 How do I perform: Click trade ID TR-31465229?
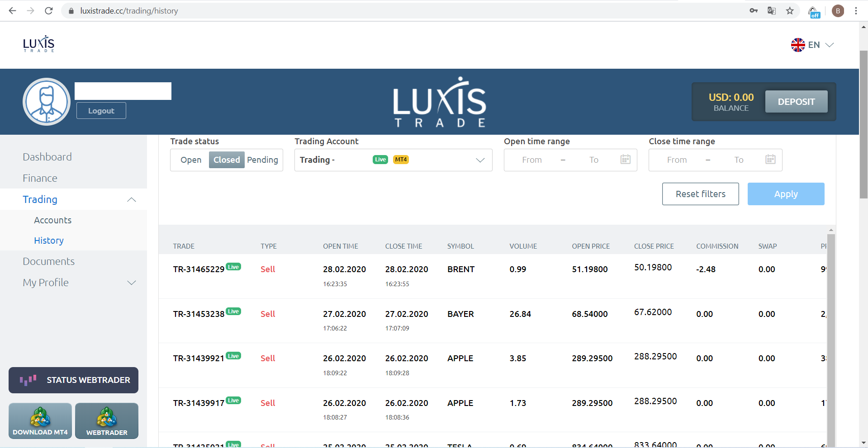tap(199, 269)
